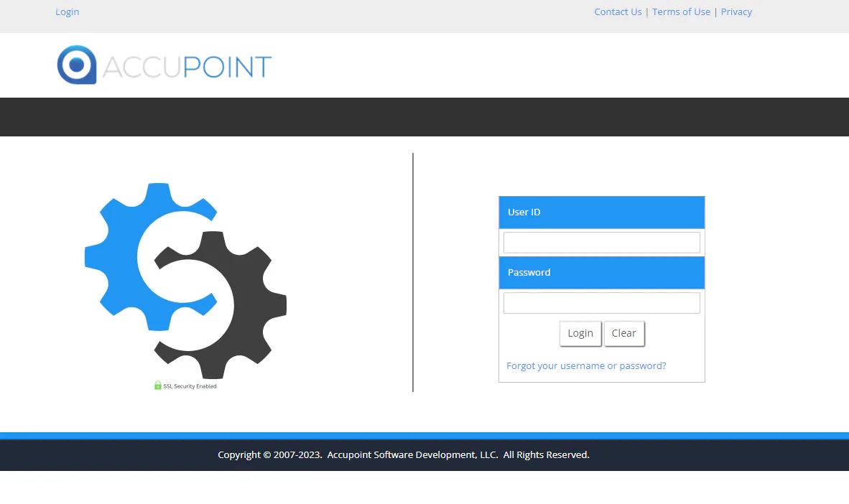Click the green SSL padlock icon
Image resolution: width=849 pixels, height=504 pixels.
pyautogui.click(x=157, y=385)
